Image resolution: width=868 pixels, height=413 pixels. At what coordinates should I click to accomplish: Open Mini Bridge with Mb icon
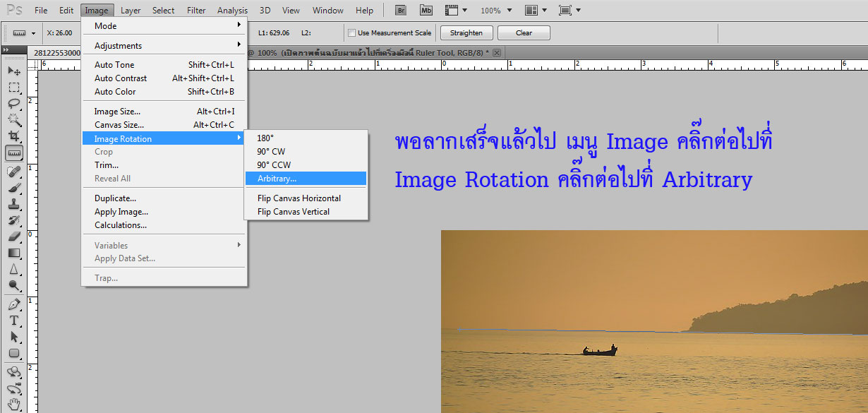coord(426,11)
